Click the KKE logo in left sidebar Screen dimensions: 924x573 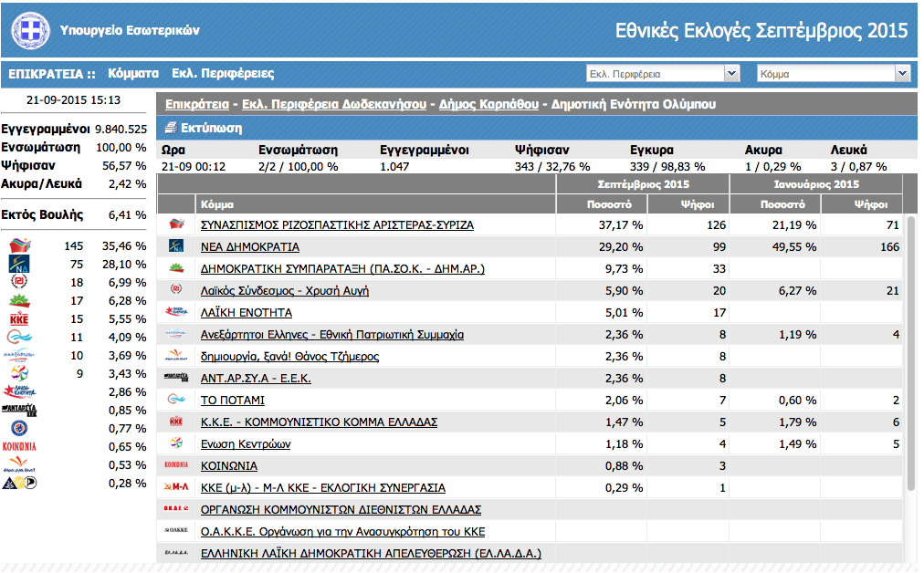coord(18,319)
